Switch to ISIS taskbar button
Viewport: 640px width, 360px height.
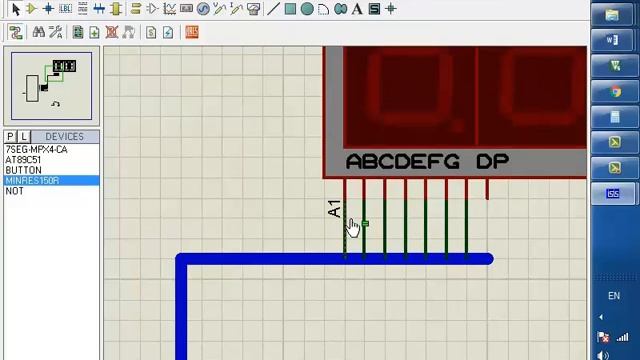click(613, 193)
